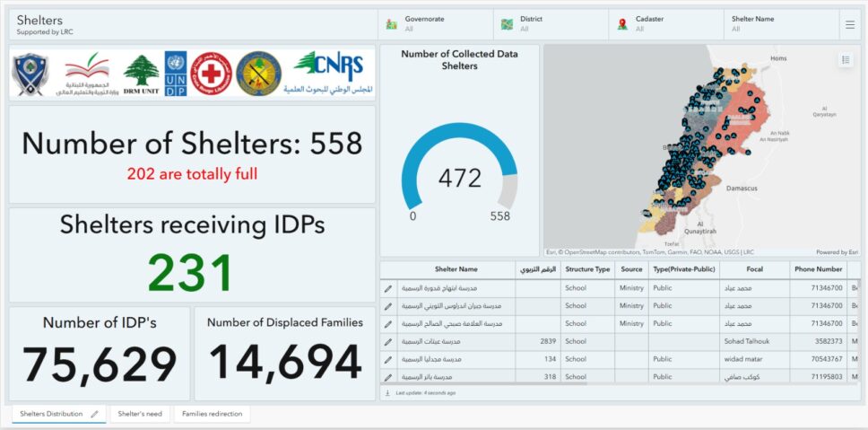The height and width of the screenshot is (430, 868).
Task: Click the UNDP logo
Action: tap(176, 74)
